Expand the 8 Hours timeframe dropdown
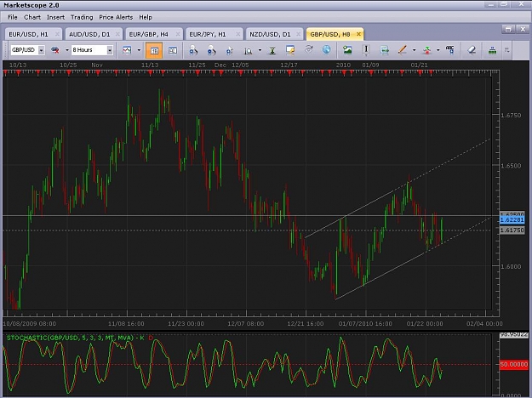The height and width of the screenshot is (398, 532). tap(110, 50)
